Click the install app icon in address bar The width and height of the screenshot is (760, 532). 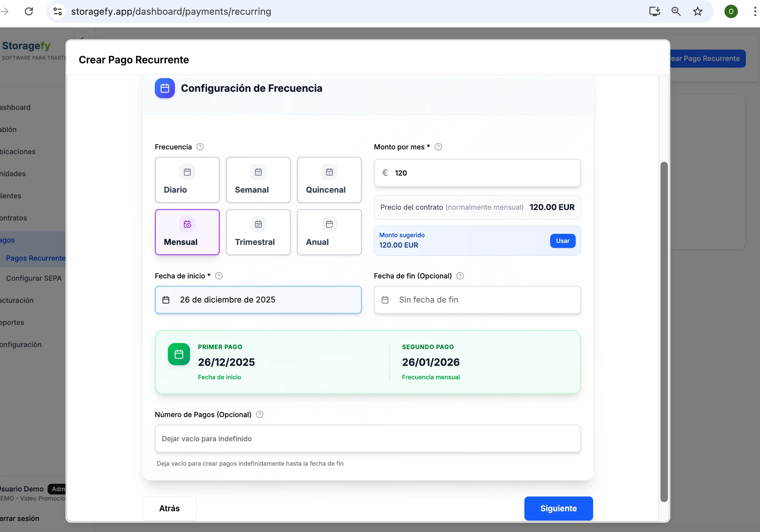[654, 11]
